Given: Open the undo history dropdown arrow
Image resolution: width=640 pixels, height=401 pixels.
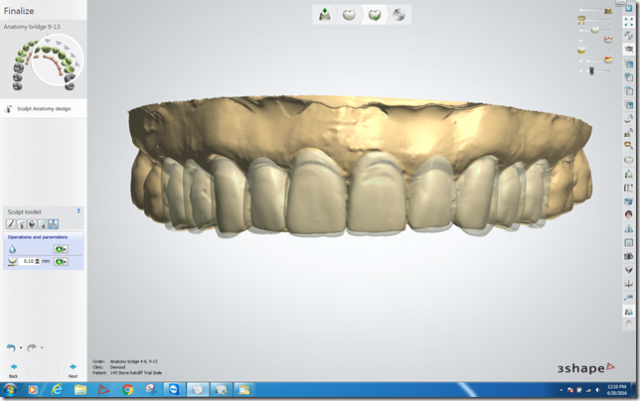Looking at the screenshot, I should tap(21, 348).
